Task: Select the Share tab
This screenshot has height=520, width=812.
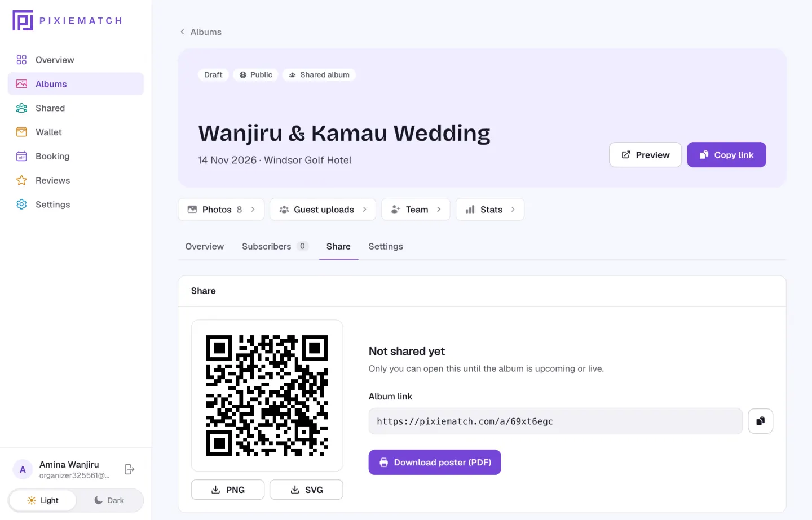Action: [x=338, y=247]
